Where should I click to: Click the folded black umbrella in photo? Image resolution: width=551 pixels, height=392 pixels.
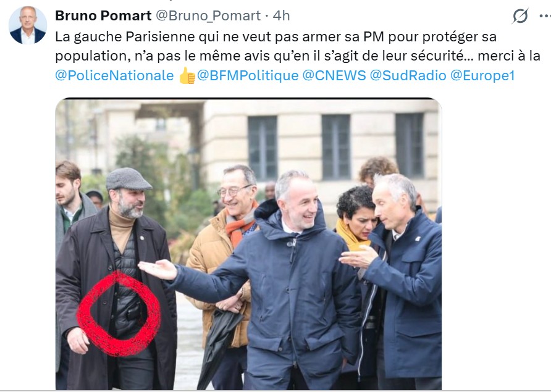click(x=218, y=348)
